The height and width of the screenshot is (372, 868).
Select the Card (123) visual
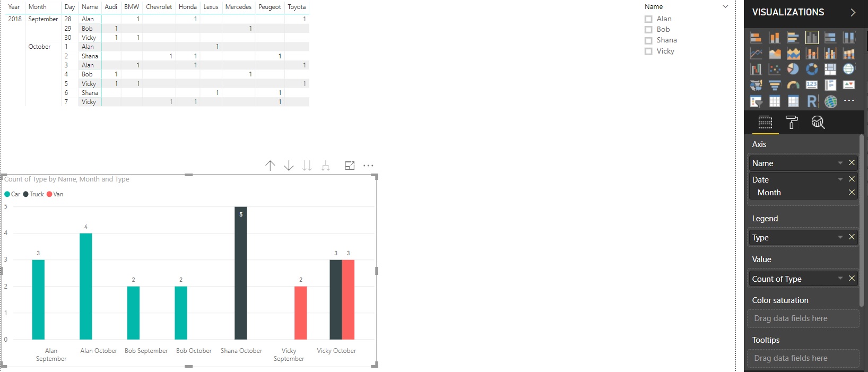(x=812, y=85)
